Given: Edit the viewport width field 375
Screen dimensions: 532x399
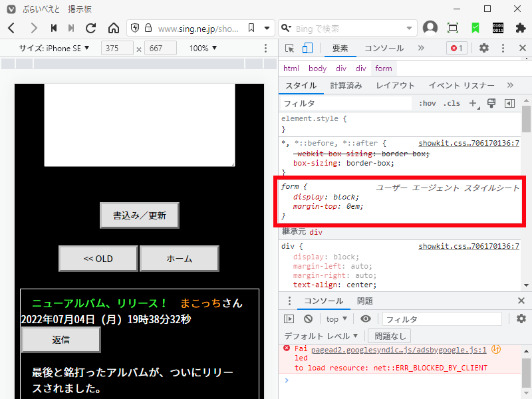Looking at the screenshot, I should (x=117, y=48).
